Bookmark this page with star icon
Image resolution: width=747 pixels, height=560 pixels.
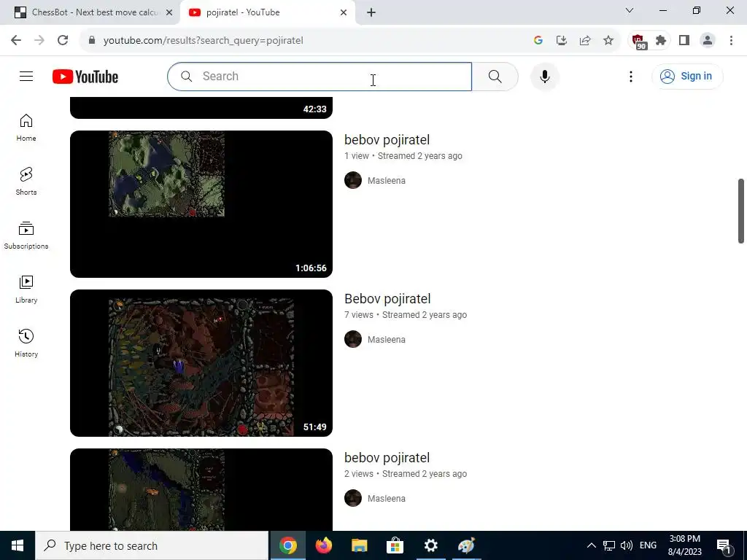608,41
